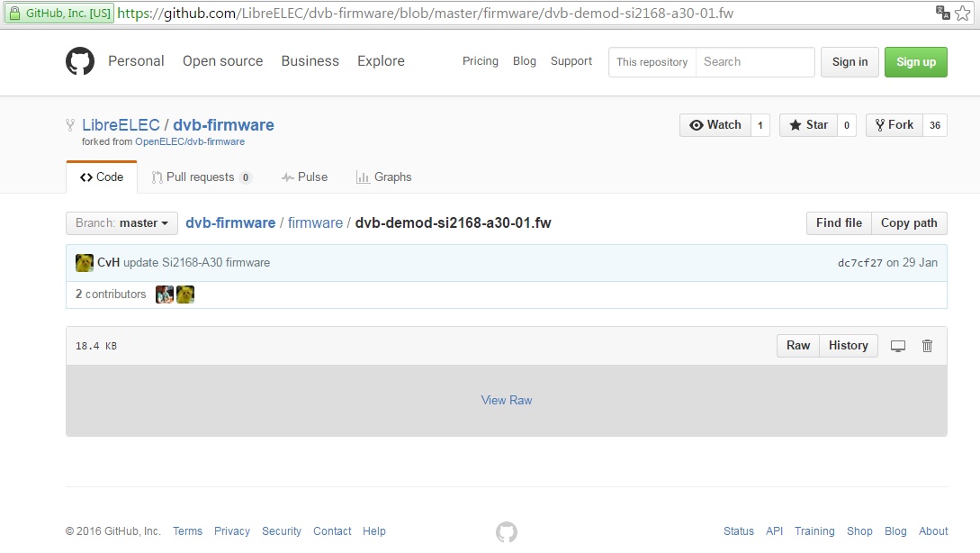Image resolution: width=980 pixels, height=553 pixels.
Task: Click the green padlock security icon
Action: tap(14, 14)
